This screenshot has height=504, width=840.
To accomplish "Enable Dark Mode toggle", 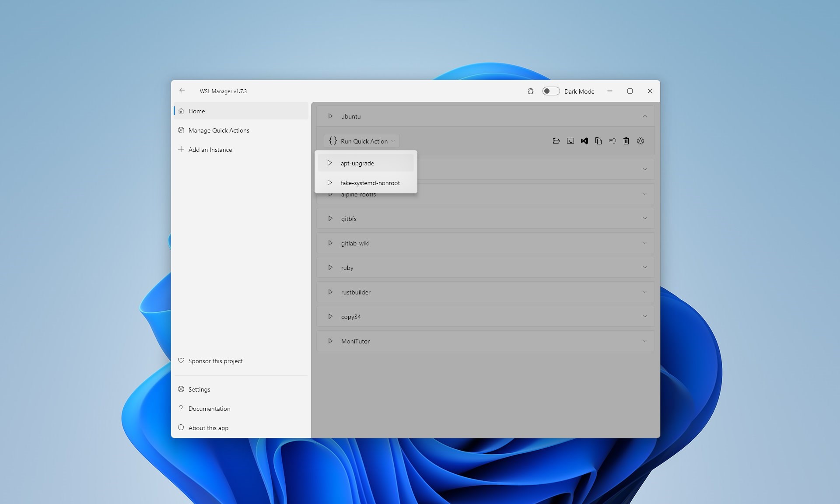I will 551,91.
